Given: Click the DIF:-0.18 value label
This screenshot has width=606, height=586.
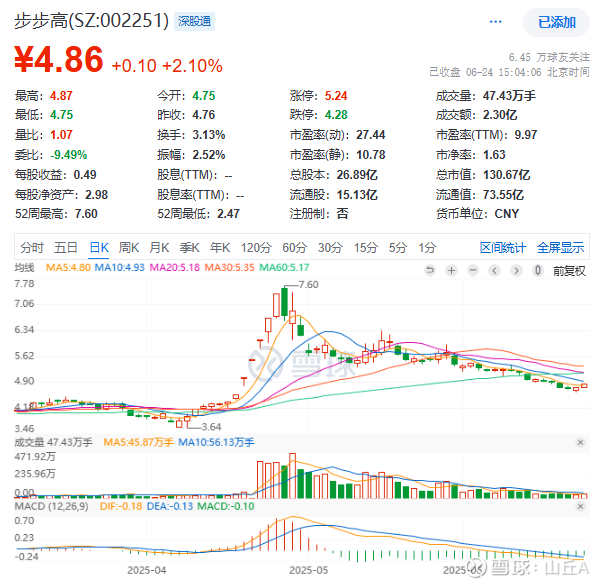Looking at the screenshot, I should [121, 506].
